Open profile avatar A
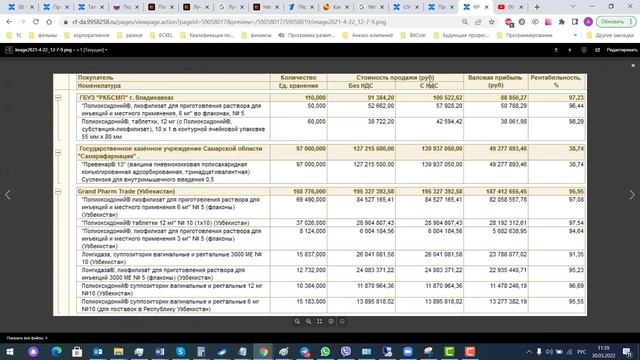The image size is (640, 360). (x=588, y=22)
